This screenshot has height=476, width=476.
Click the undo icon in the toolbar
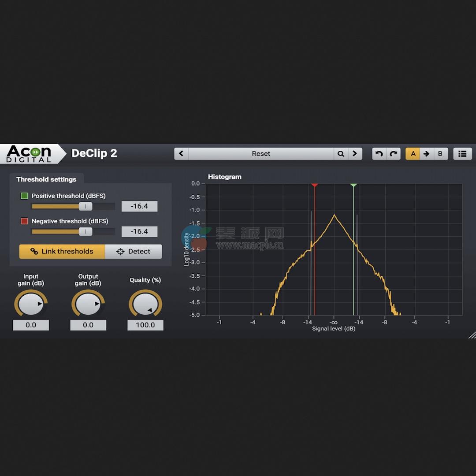pos(379,153)
